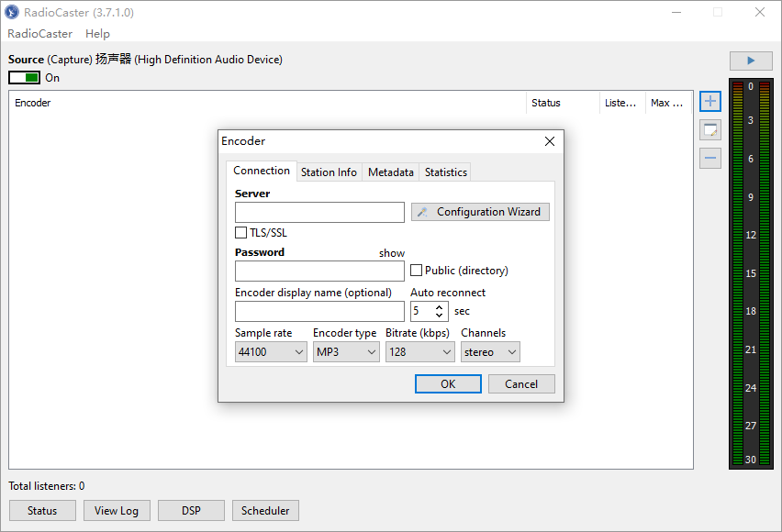Close the Encoder dialog with X
The height and width of the screenshot is (532, 782).
coord(550,141)
